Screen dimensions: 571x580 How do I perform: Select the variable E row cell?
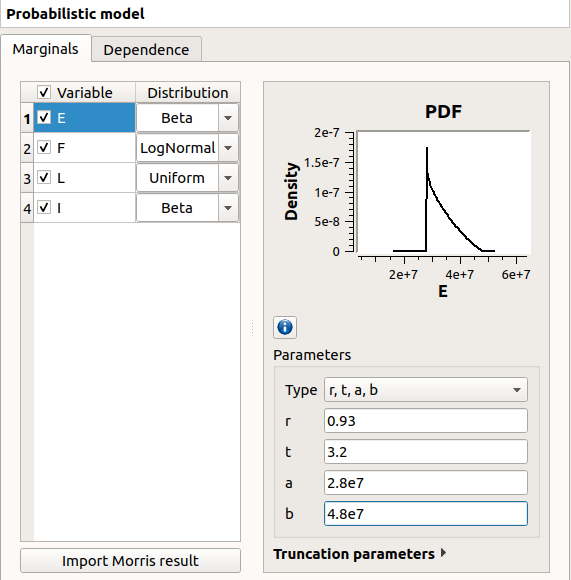84,118
